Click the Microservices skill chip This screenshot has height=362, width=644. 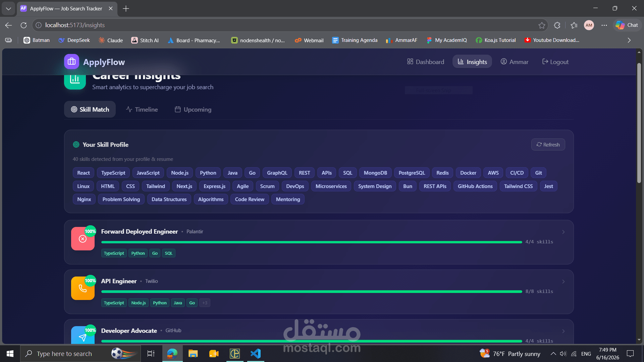(331, 186)
